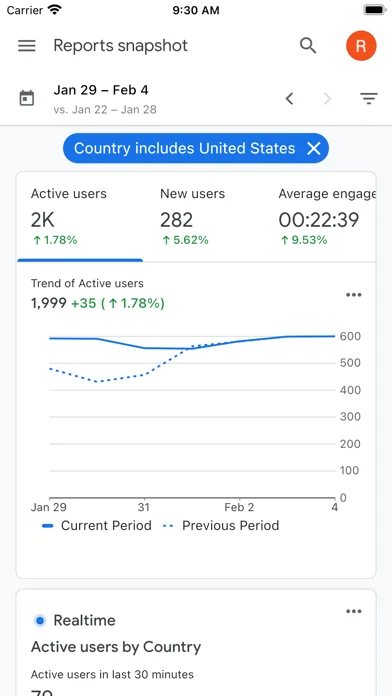Tap the calendar date picker icon
The image size is (392, 696).
pyautogui.click(x=27, y=98)
